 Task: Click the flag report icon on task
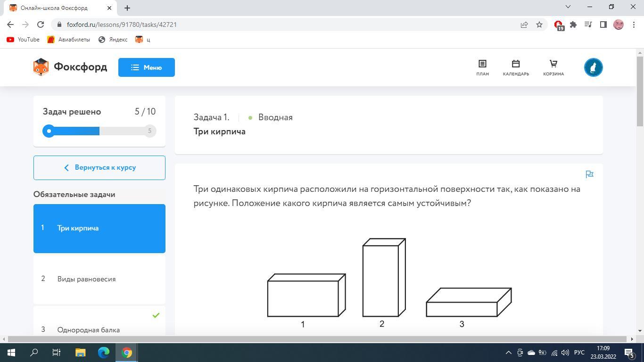click(x=589, y=174)
